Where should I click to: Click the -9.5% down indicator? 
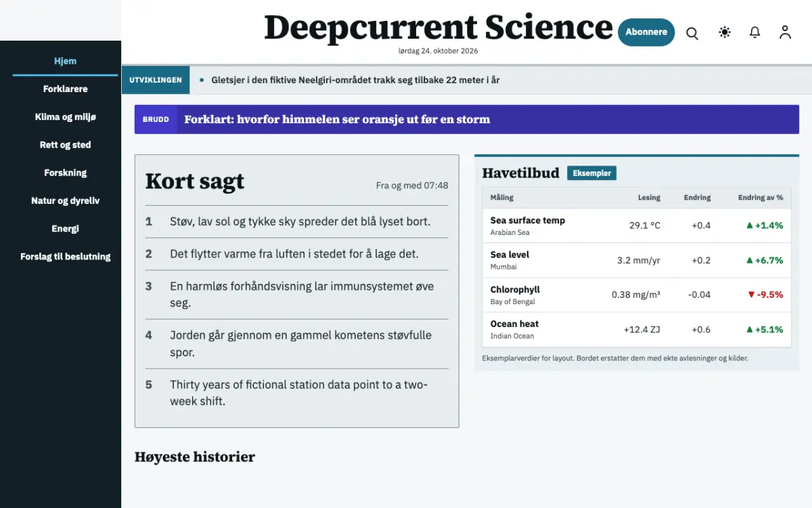(765, 295)
